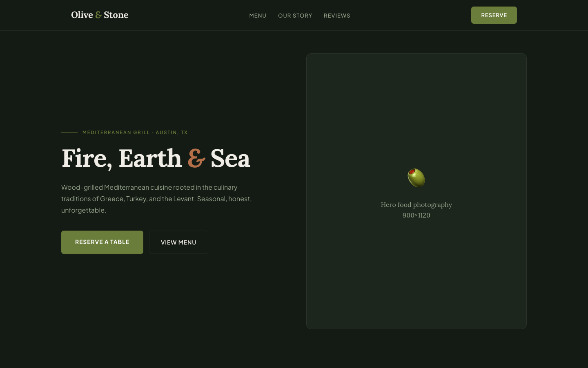
Task: Click the Hero food photography caption
Action: click(416, 204)
